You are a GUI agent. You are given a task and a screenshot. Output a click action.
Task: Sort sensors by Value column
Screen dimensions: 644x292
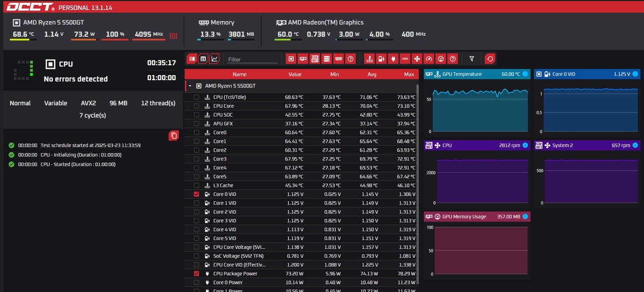[295, 74]
